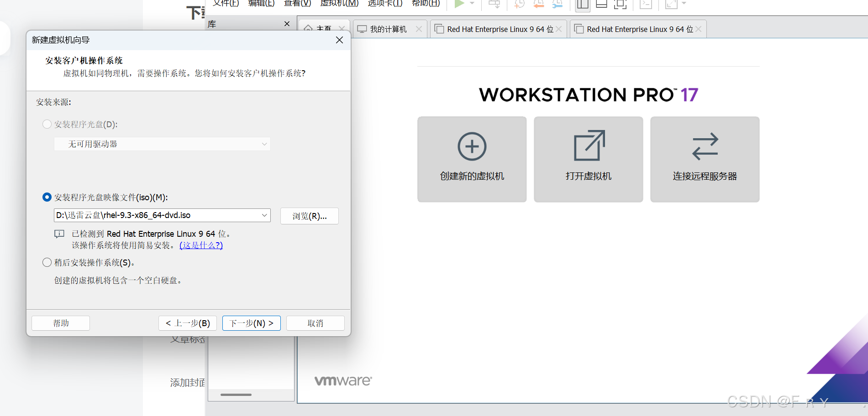This screenshot has height=416, width=868.
Task: Proceed with 下一步(N) > button
Action: point(252,323)
